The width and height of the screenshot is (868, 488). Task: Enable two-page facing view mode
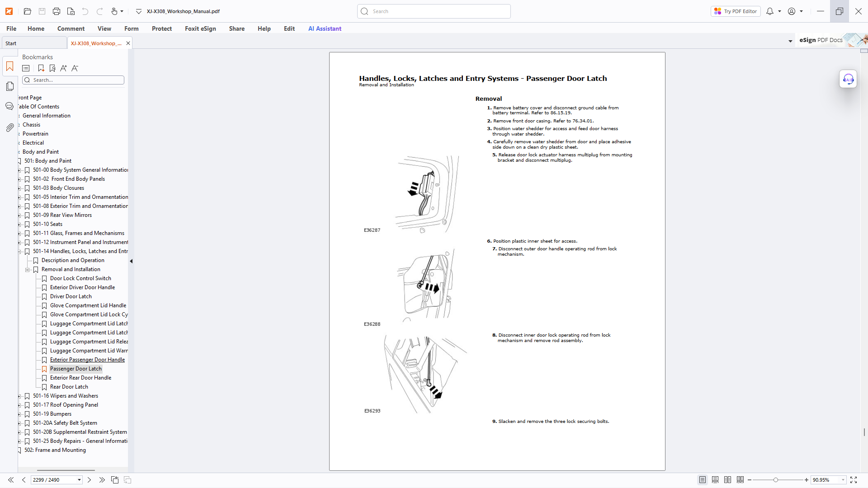point(727,480)
